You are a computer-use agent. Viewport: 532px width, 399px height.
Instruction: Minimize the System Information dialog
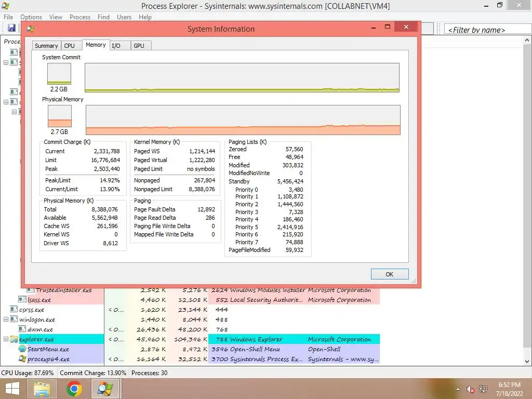click(x=374, y=27)
